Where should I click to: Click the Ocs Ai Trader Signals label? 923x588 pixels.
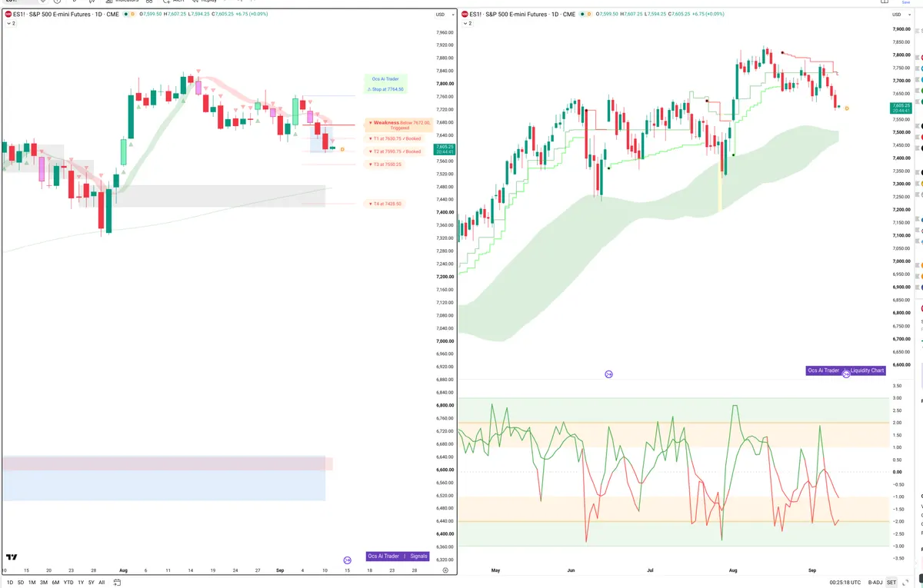[398, 556]
